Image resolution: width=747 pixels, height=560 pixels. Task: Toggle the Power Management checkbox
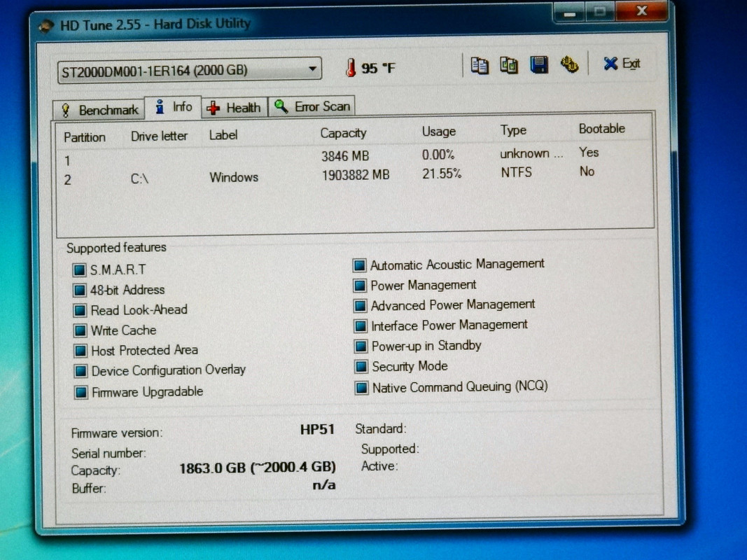(x=360, y=286)
